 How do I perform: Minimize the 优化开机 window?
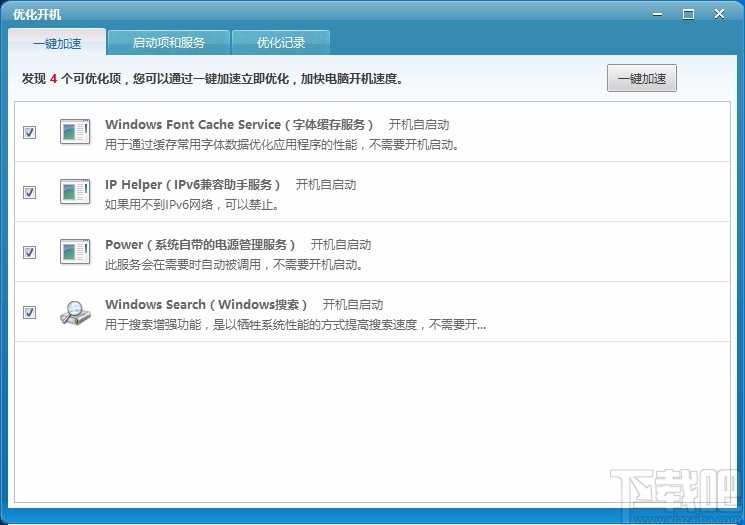tap(658, 14)
